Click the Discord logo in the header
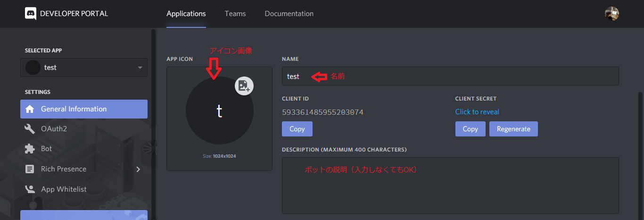This screenshot has height=220, width=644. [31, 13]
